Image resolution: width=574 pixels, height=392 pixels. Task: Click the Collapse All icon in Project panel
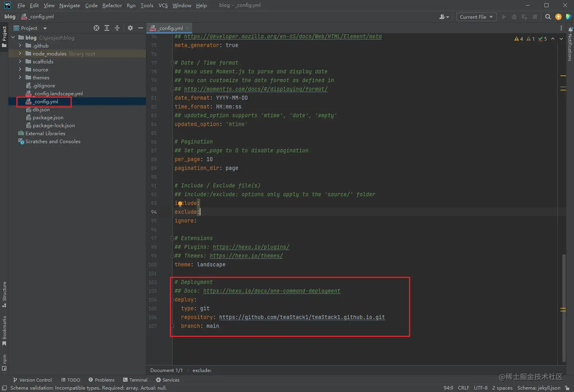tap(117, 28)
